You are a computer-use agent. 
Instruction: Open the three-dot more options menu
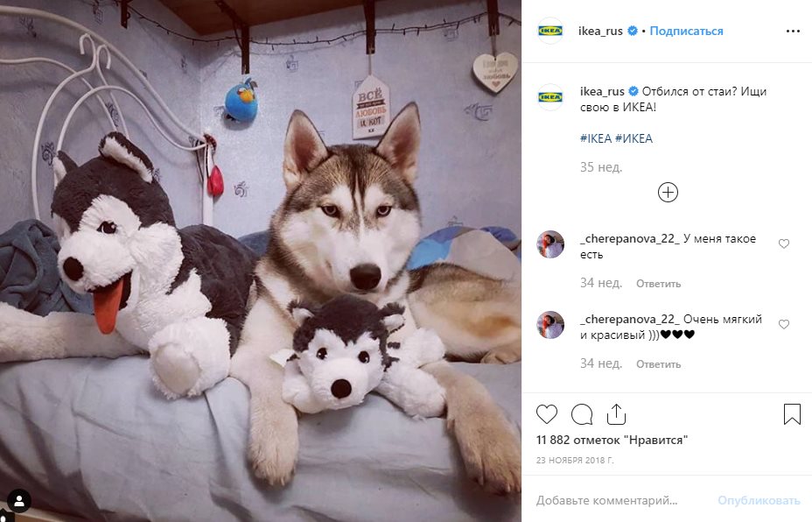793,31
